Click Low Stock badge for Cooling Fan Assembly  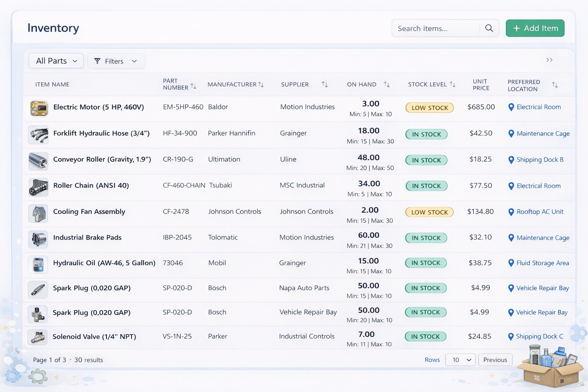(430, 212)
